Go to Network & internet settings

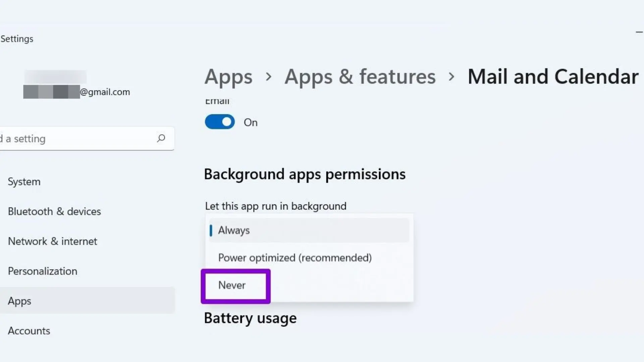52,241
